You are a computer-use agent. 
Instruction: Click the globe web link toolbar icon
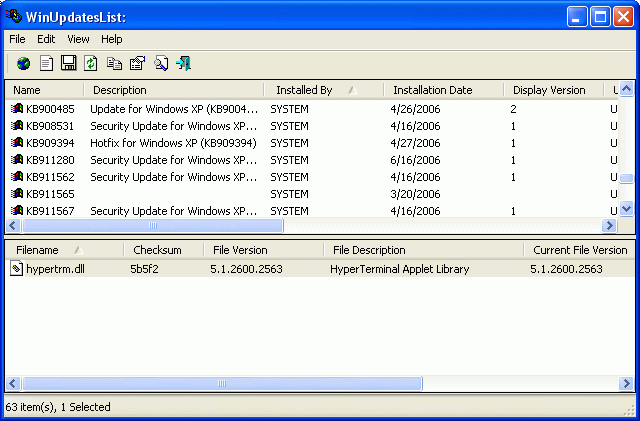pyautogui.click(x=23, y=63)
